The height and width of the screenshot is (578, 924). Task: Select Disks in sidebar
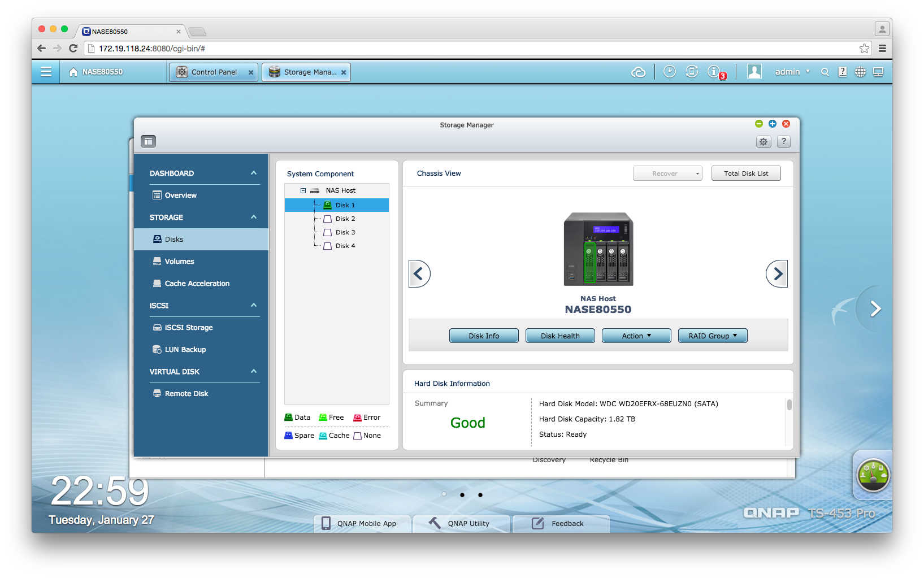pos(201,240)
